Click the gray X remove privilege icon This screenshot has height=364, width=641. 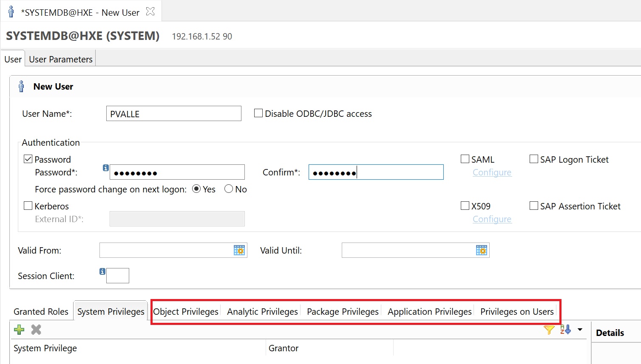36,330
